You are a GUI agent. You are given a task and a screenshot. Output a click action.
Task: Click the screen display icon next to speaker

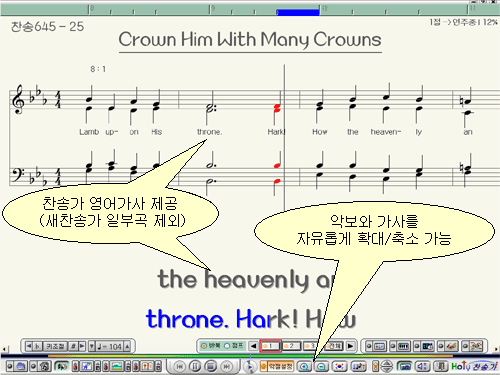click(x=404, y=366)
